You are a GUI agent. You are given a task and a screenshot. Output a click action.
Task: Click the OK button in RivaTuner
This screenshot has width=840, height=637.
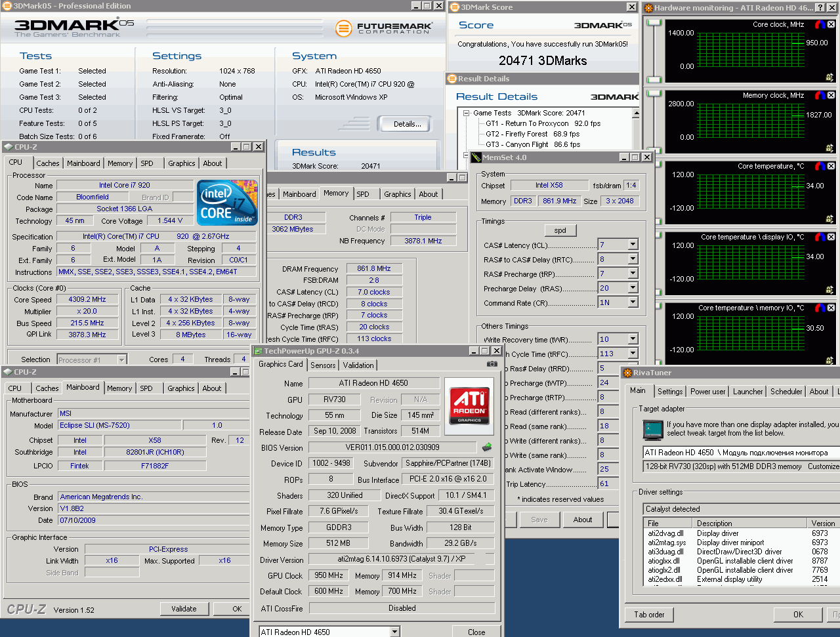pyautogui.click(x=798, y=615)
